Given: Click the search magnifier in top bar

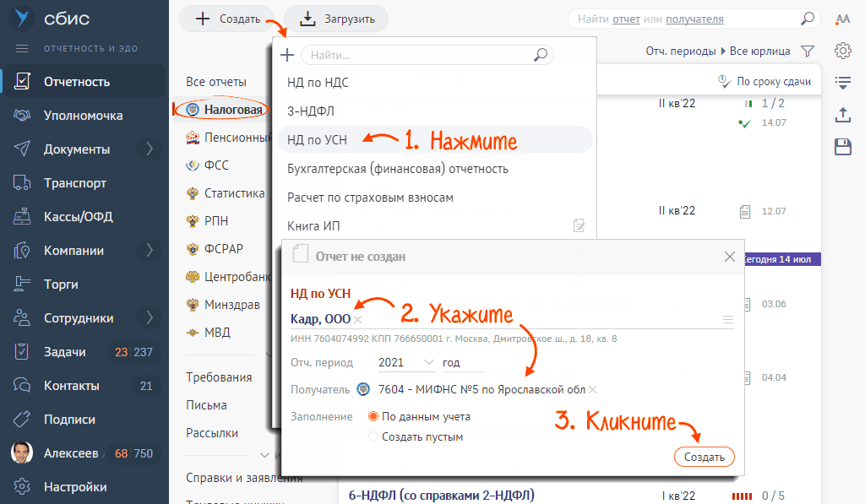Looking at the screenshot, I should (808, 19).
